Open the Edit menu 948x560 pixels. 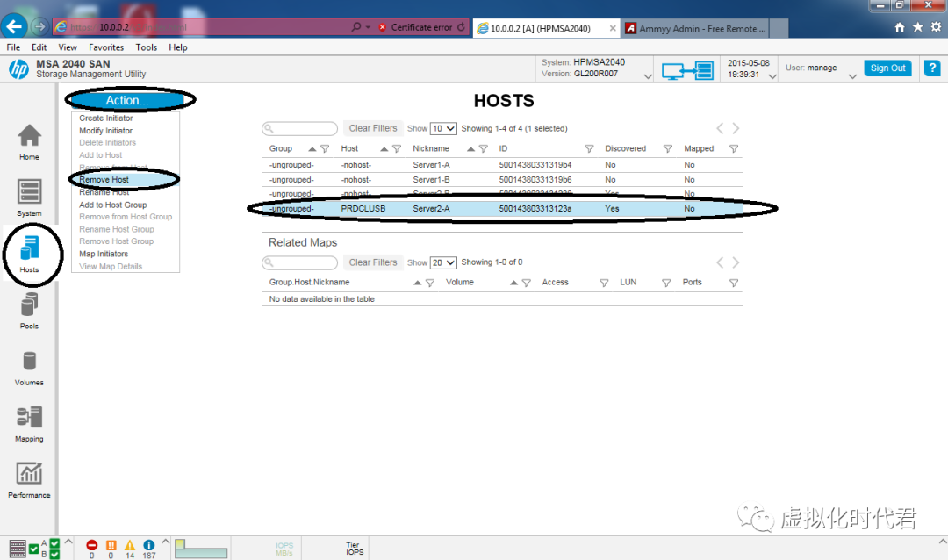[39, 47]
